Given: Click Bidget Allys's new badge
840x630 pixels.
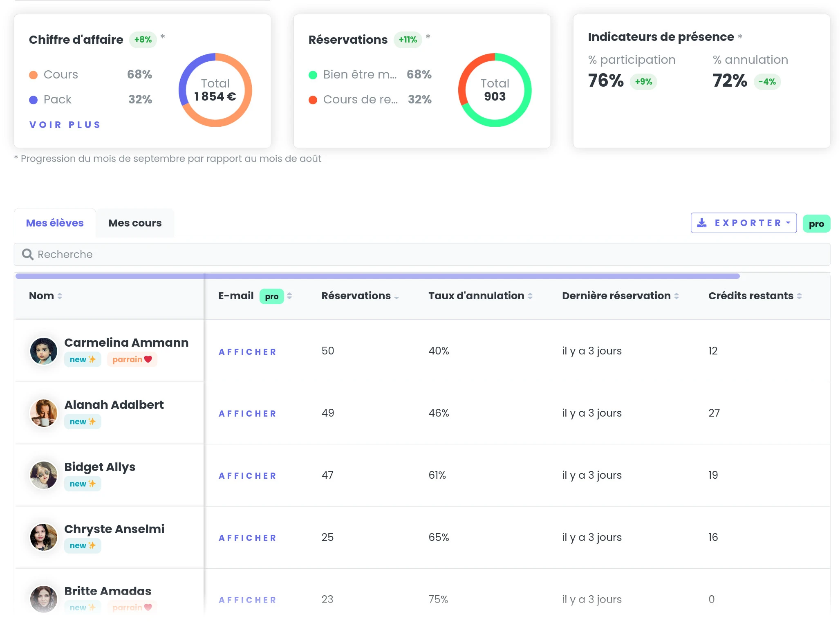Looking at the screenshot, I should 83,484.
